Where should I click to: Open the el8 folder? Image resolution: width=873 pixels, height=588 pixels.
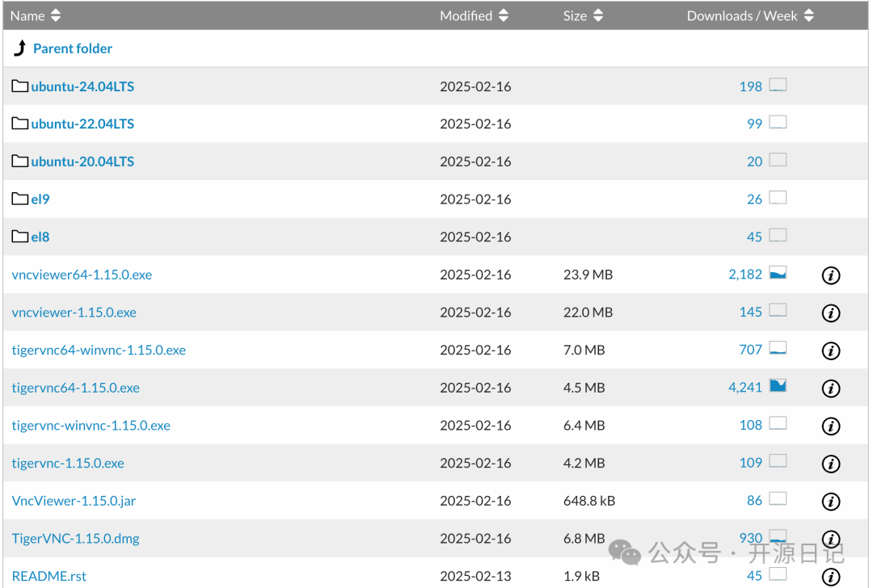pyautogui.click(x=40, y=237)
